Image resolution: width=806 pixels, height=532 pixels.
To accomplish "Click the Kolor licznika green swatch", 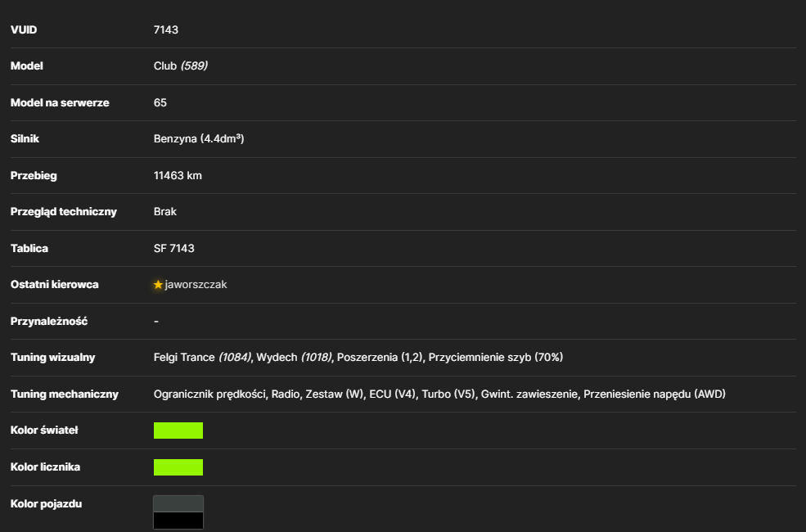I will point(178,467).
